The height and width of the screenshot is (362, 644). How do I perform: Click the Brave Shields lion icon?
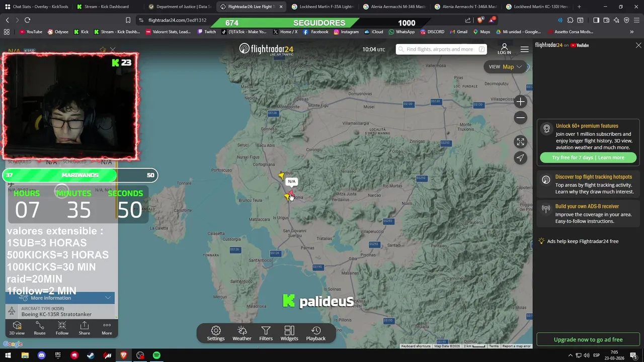(480, 20)
